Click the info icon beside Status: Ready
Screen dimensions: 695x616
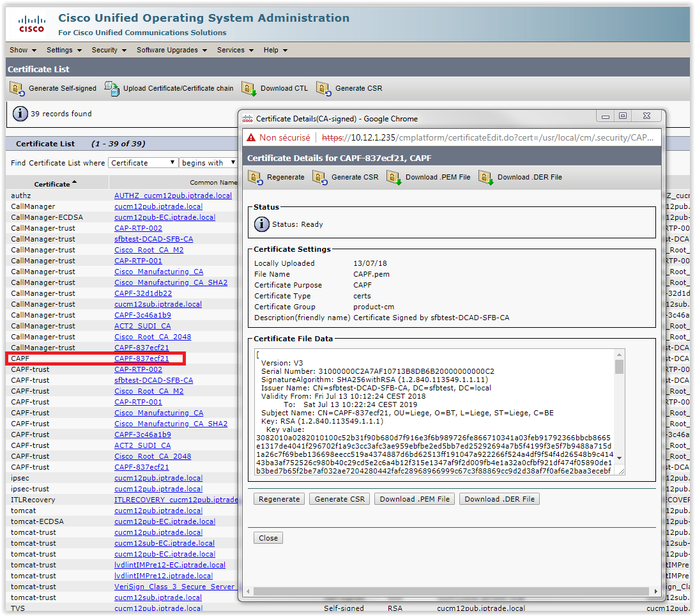coord(261,224)
